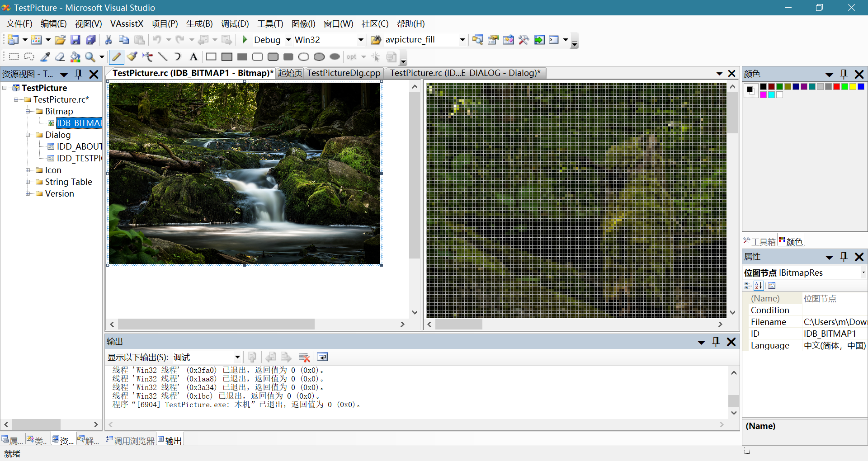This screenshot has height=461, width=868.
Task: Open the Debug configuration dropdown
Action: pyautogui.click(x=288, y=40)
